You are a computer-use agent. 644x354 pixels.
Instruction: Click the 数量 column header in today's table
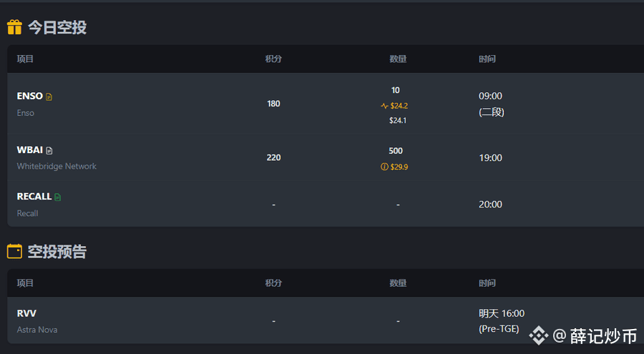(398, 59)
